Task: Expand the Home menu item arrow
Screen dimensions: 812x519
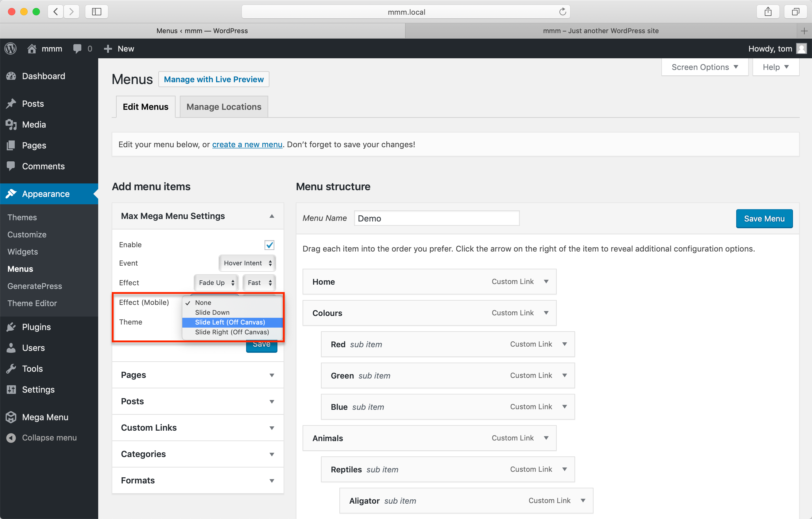Action: (546, 281)
